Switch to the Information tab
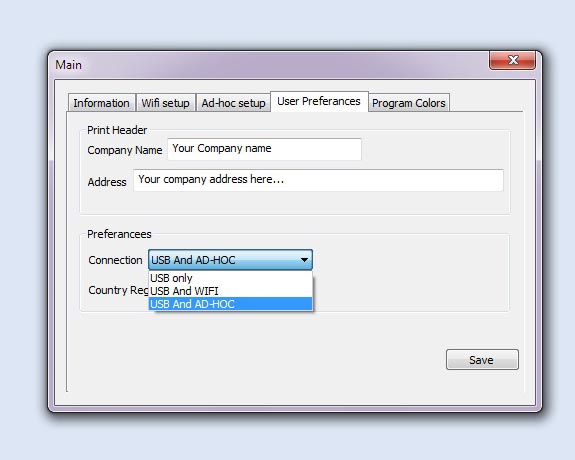The width and height of the screenshot is (575, 460). click(x=102, y=103)
